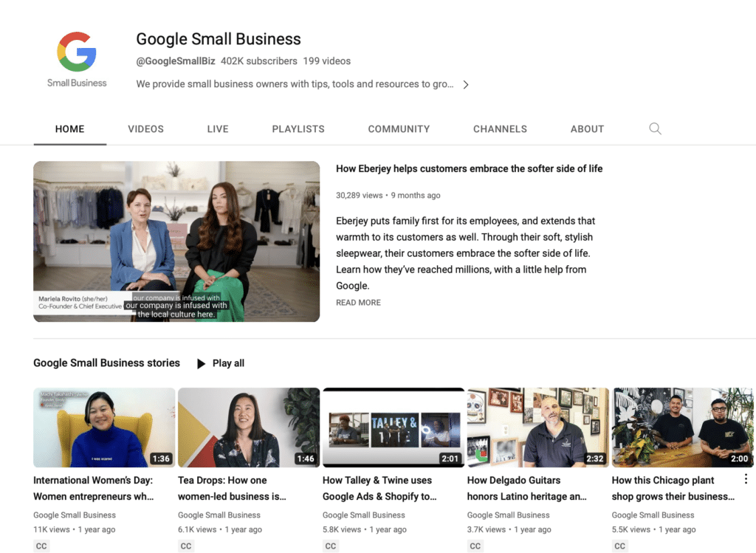Click the Google Small Business channel avatar
Image resolution: width=756 pixels, height=553 pixels.
[77, 59]
